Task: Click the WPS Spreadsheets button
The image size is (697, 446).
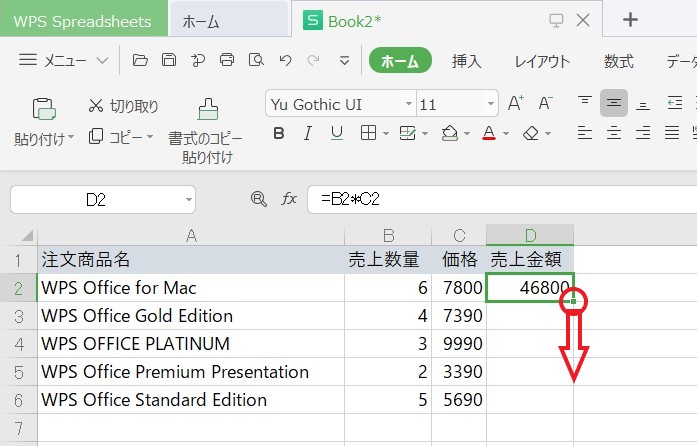Action: pos(83,19)
